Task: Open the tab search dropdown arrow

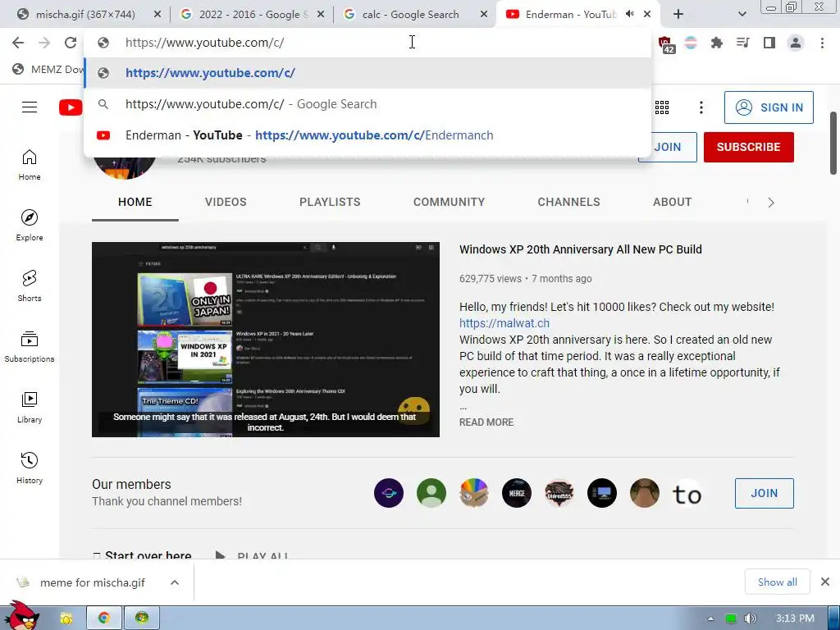Action: click(742, 14)
